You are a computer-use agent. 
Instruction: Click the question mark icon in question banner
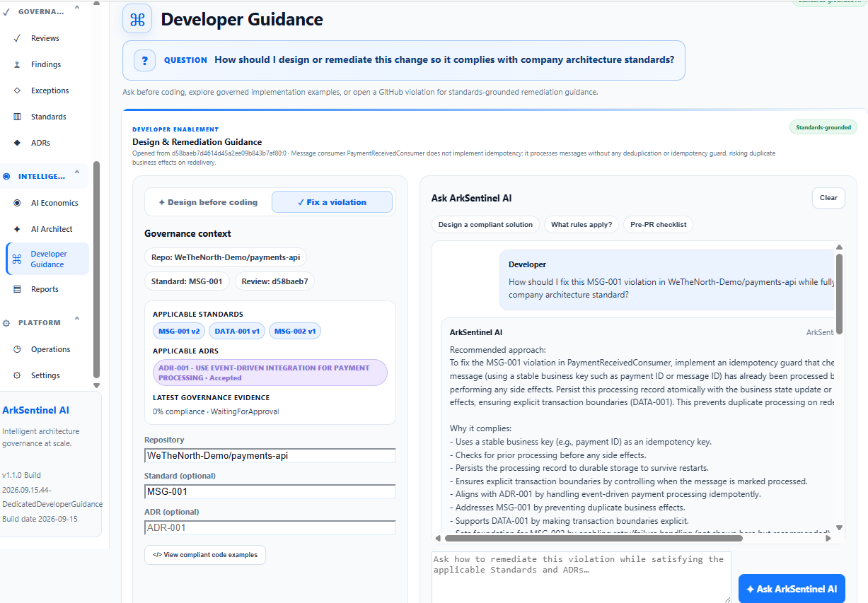coord(144,61)
